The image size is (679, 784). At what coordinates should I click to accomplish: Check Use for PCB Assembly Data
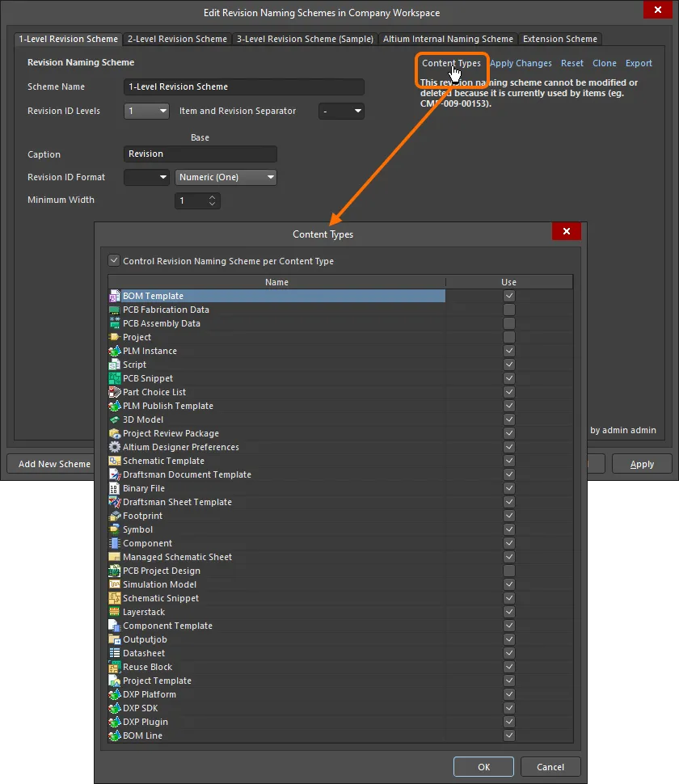(509, 323)
